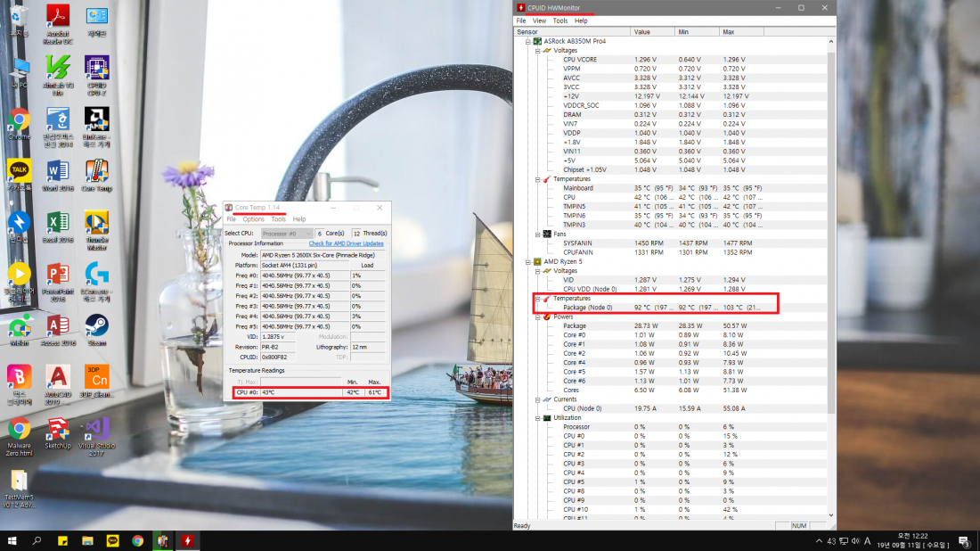Open the Windows Start menu
The width and height of the screenshot is (980, 551).
click(12, 541)
